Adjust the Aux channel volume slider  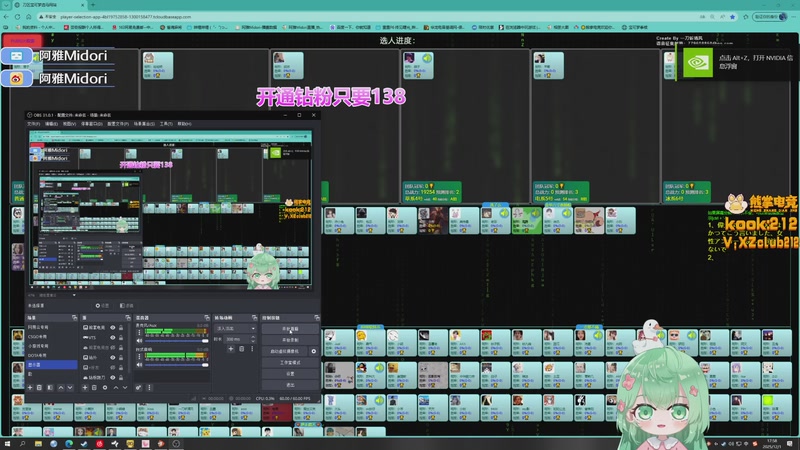[x=177, y=341]
